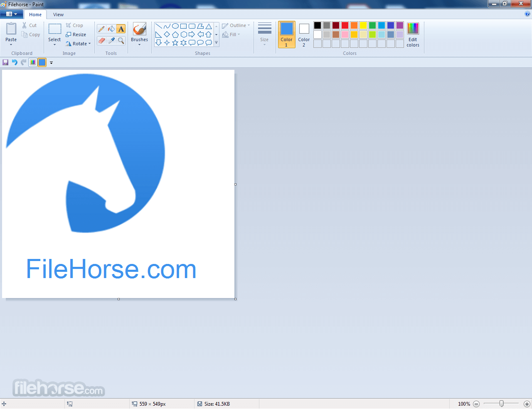Open the Resize dialog
The width and height of the screenshot is (532, 409).
tap(76, 34)
